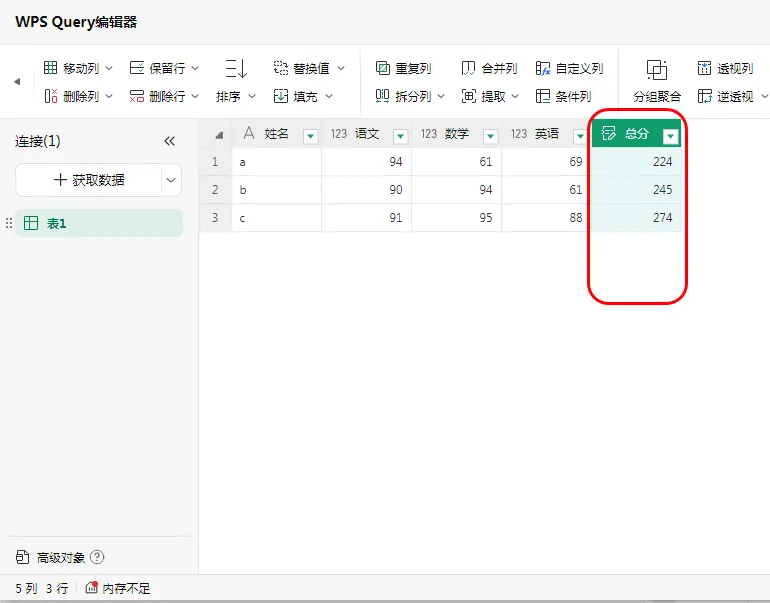Image resolution: width=770 pixels, height=603 pixels.
Task: Click the 替换值 (replace values) icon
Action: (280, 68)
